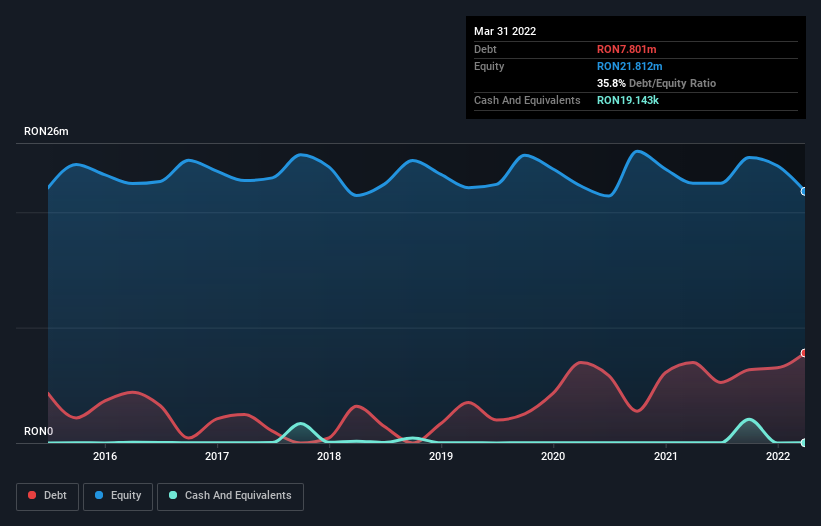Viewport: 821px width, 526px height.
Task: Select the 2019 x-axis label
Action: click(x=441, y=456)
